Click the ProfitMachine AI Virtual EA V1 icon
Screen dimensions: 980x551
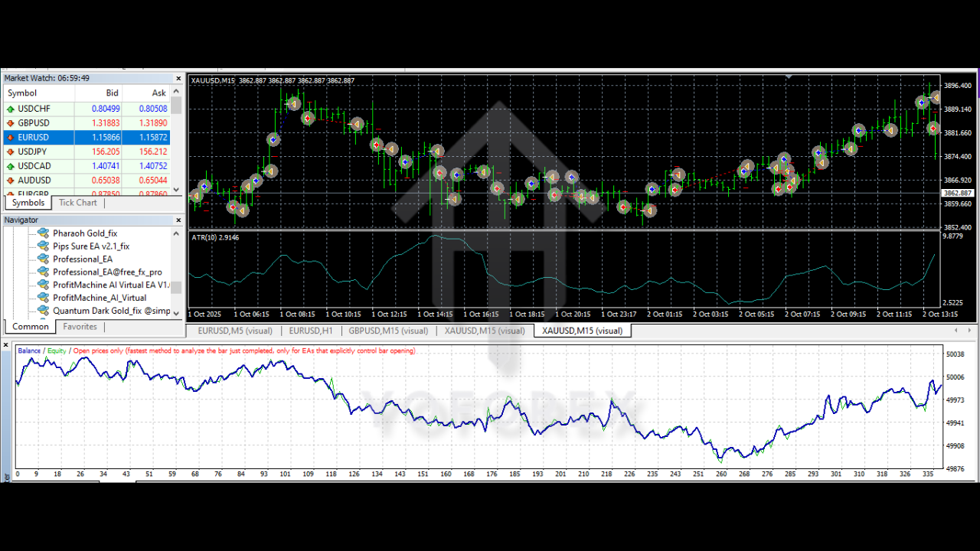(44, 284)
